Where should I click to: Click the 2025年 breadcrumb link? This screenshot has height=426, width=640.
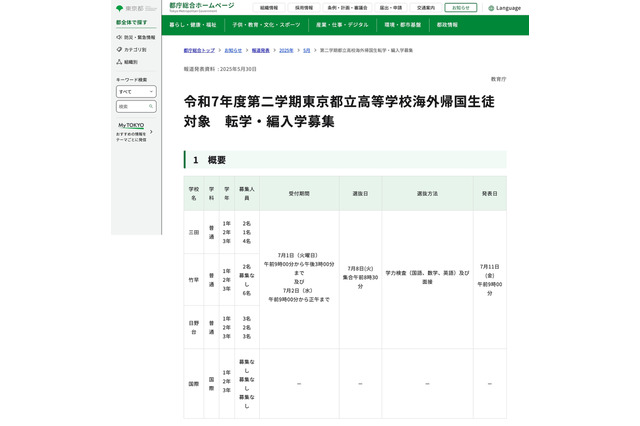coord(286,49)
